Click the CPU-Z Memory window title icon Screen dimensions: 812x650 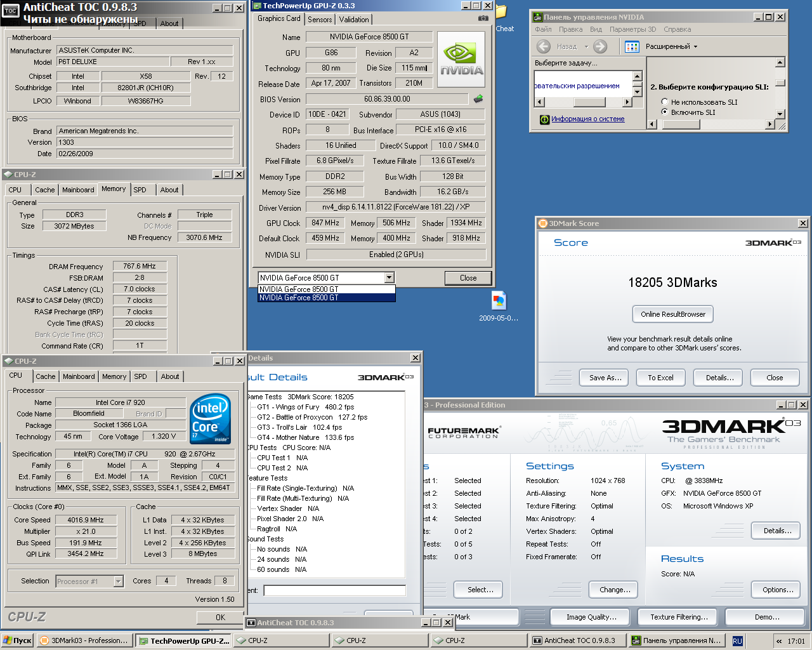tap(8, 175)
